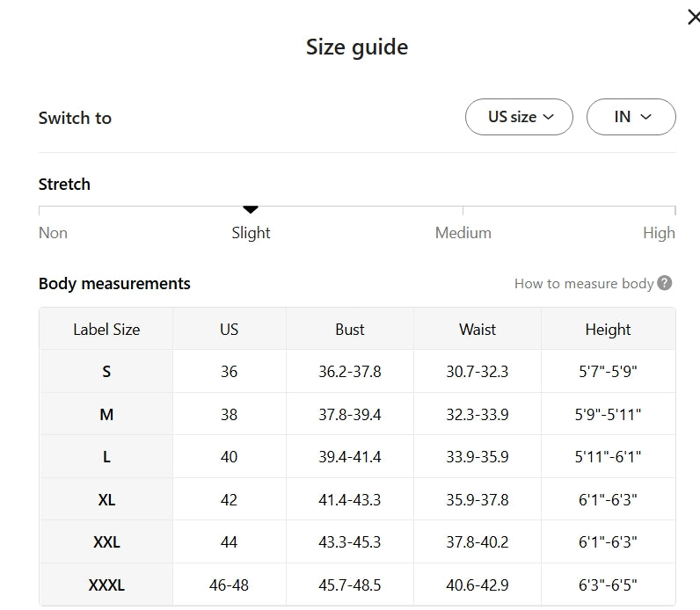Click the question mark help icon
The image size is (700, 610).
click(x=664, y=283)
